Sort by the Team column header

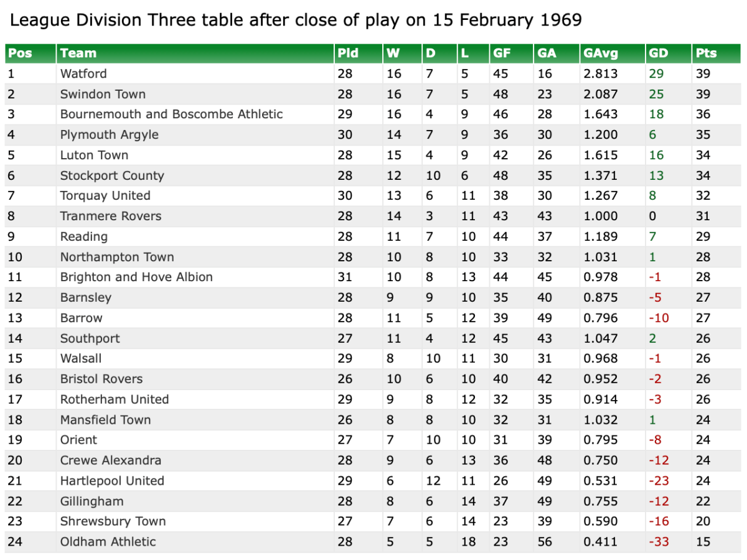point(78,54)
